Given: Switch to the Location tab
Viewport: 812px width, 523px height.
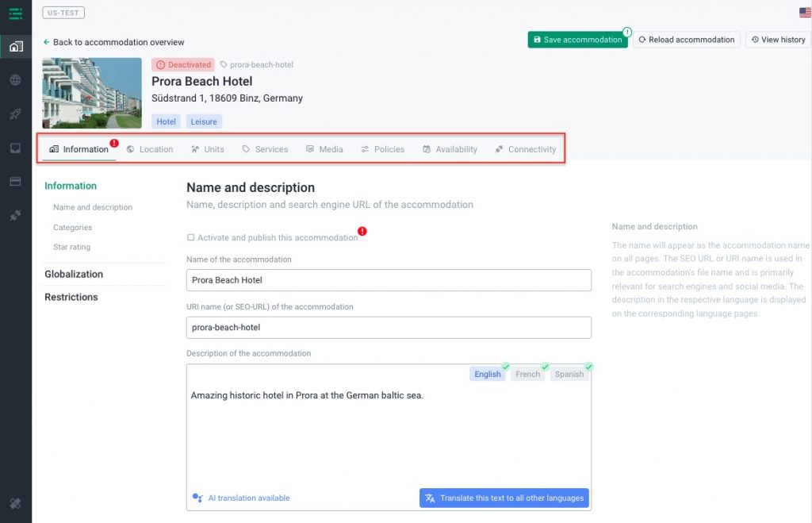Looking at the screenshot, I should point(150,149).
